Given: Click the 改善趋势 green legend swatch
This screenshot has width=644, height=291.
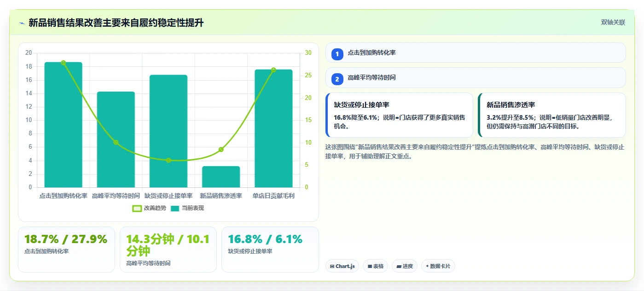Looking at the screenshot, I should pyautogui.click(x=137, y=209).
